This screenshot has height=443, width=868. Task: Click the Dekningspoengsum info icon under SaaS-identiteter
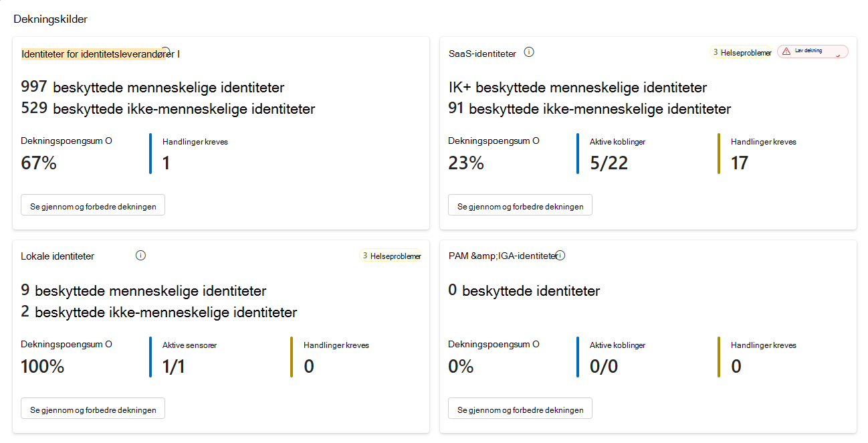click(536, 141)
